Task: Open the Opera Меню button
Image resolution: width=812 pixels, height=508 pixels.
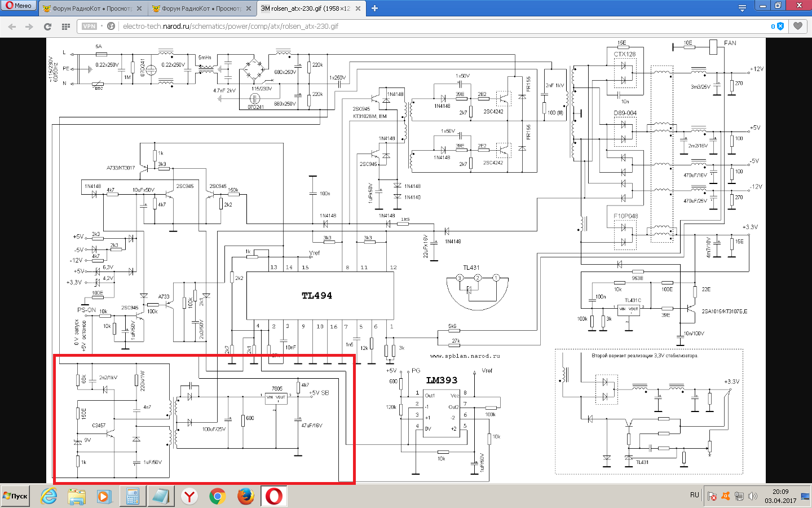Action: [19, 6]
